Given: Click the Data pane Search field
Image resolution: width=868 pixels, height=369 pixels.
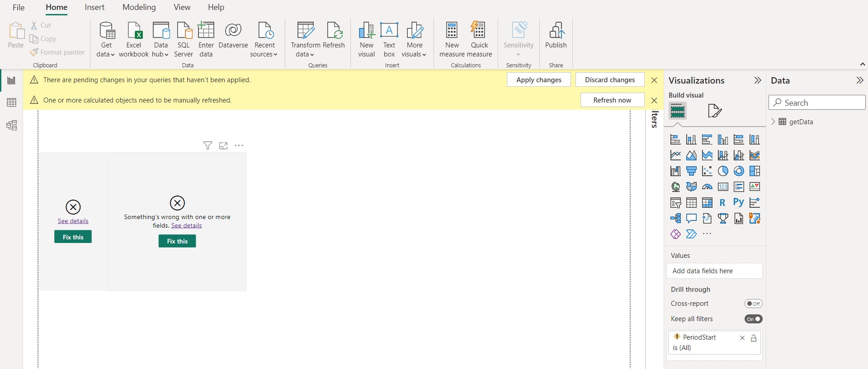Looking at the screenshot, I should click(x=817, y=103).
